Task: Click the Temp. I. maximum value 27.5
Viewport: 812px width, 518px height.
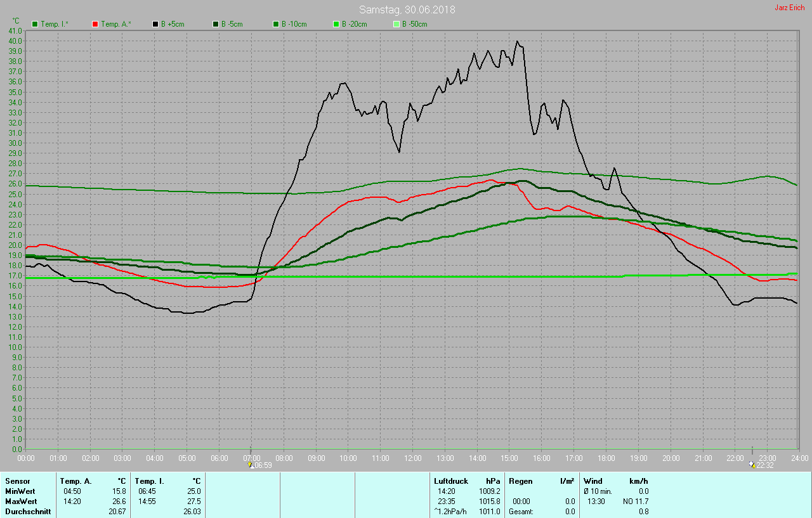Action: pyautogui.click(x=194, y=502)
